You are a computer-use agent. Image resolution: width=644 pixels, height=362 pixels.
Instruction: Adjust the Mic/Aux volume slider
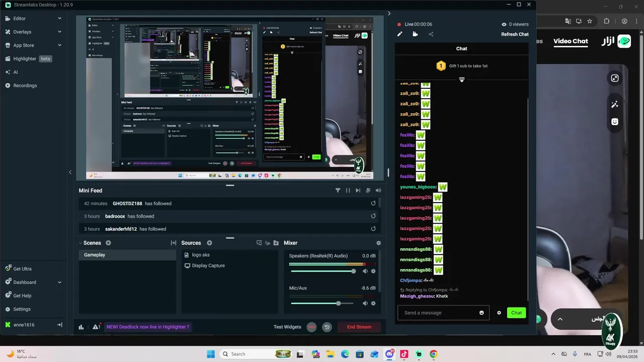323,303
